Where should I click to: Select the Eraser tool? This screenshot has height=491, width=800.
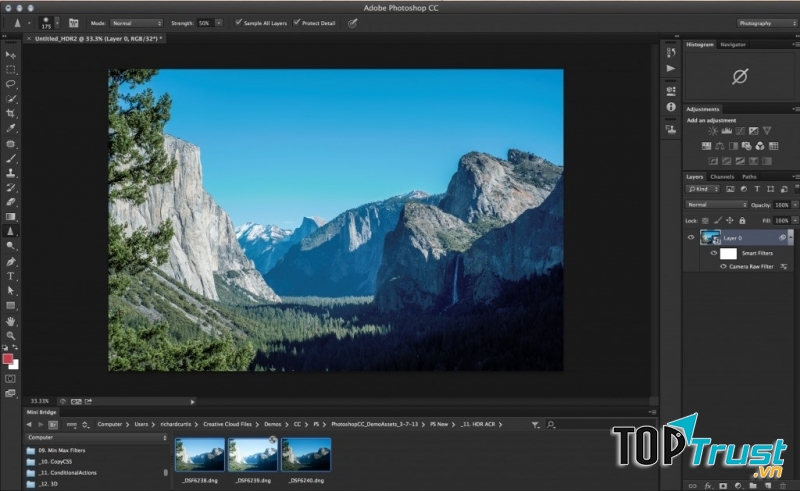pos(10,202)
